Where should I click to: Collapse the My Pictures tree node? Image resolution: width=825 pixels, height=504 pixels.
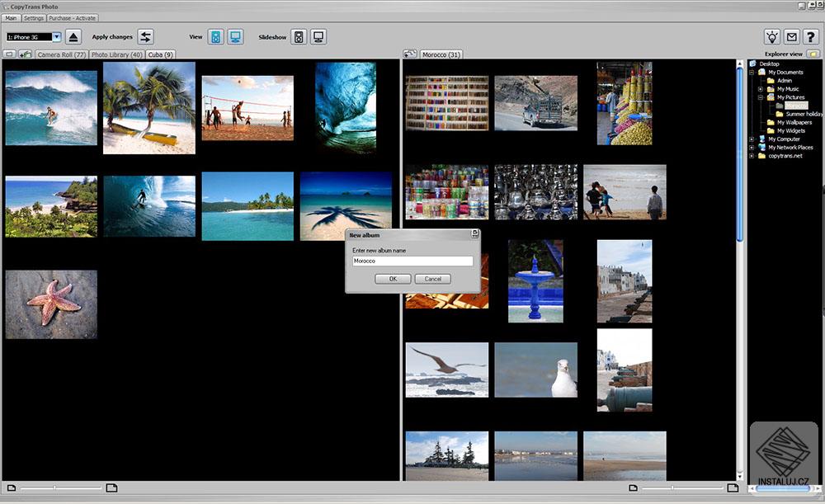point(761,97)
